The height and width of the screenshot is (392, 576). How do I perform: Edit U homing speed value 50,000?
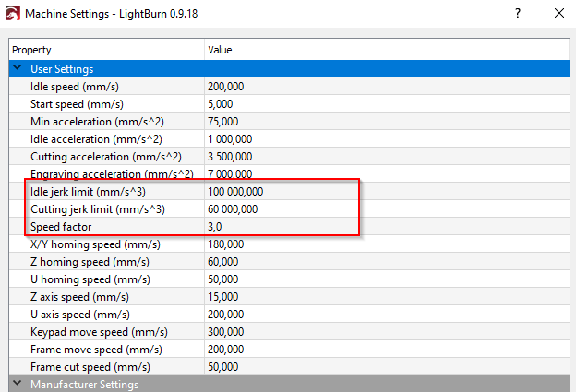pos(223,279)
